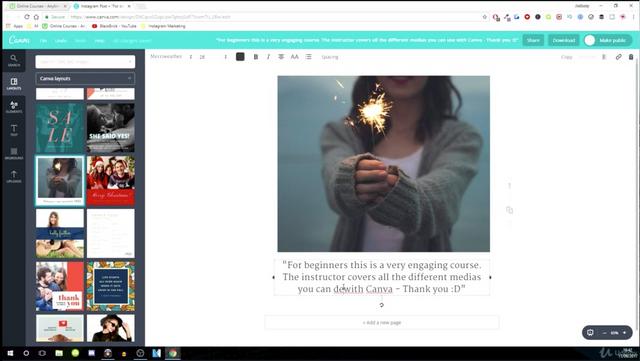
Task: Select the couple thank you layout thumbnail
Action: click(x=60, y=286)
